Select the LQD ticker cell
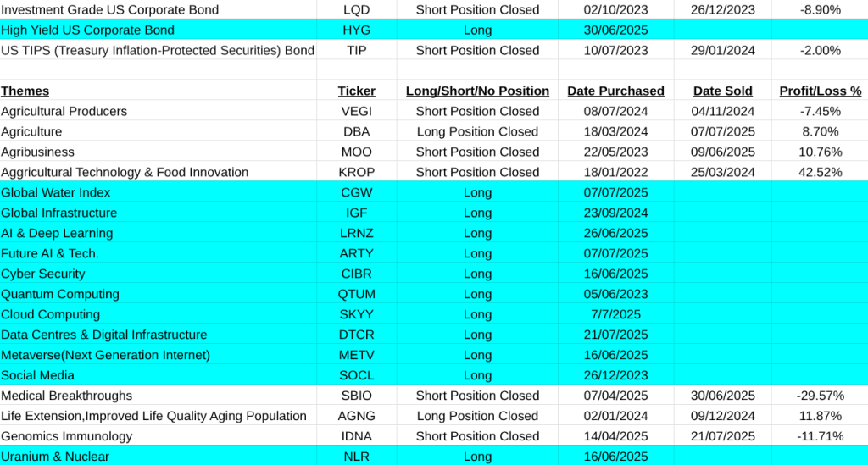The height and width of the screenshot is (465, 868). point(356,9)
